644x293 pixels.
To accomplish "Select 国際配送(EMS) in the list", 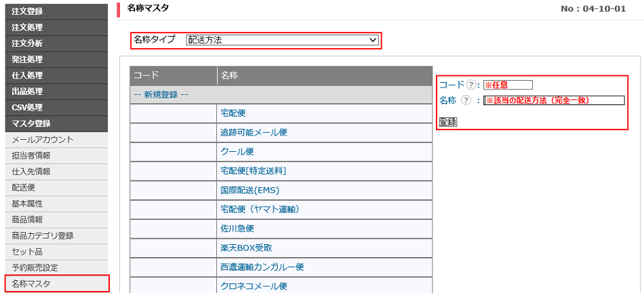I will [x=249, y=191].
